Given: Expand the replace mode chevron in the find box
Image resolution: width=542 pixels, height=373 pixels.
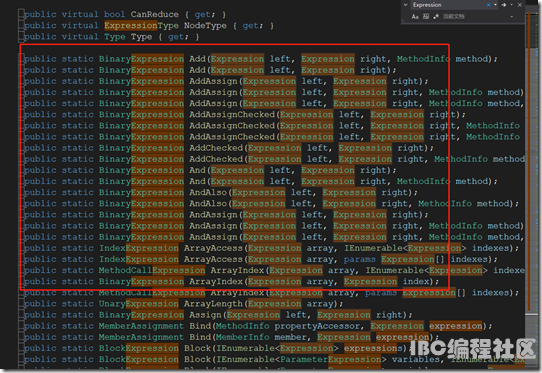Looking at the screenshot, I should (405, 5).
